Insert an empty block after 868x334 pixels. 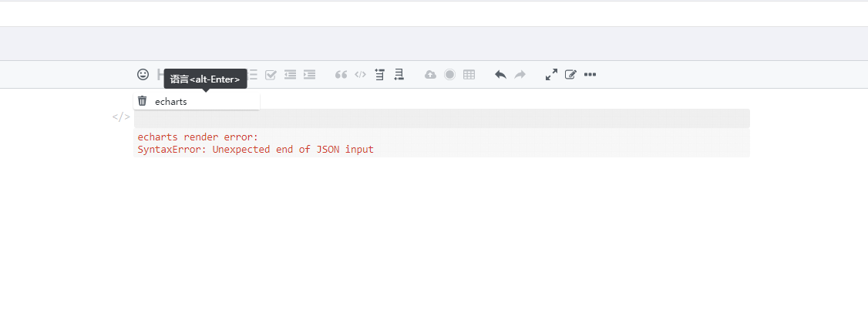[x=399, y=74]
